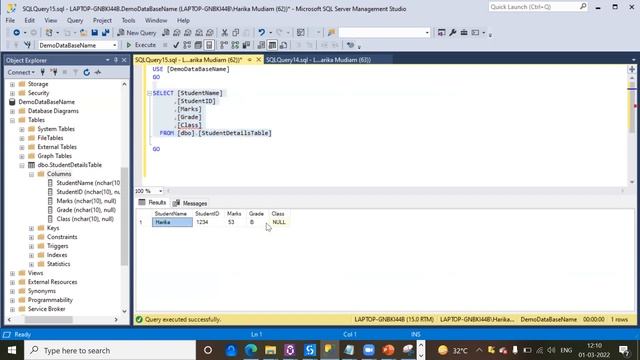Collapse the Columns folder node
The height and width of the screenshot is (360, 640).
click(31, 174)
